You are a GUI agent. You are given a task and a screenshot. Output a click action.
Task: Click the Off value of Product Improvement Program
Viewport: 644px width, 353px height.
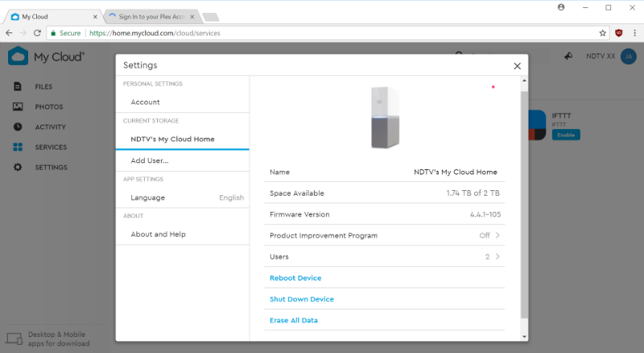[x=485, y=235]
